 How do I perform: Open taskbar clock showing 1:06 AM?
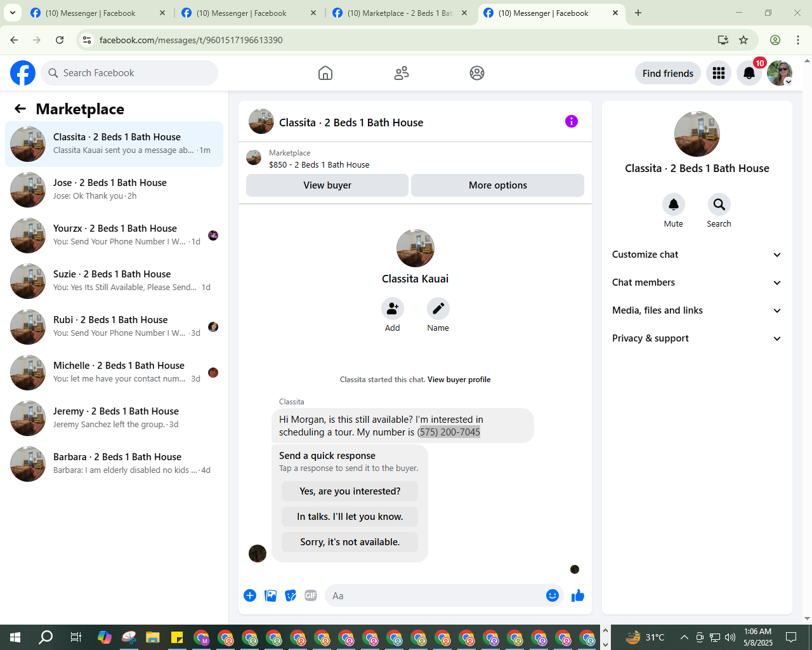pyautogui.click(x=758, y=637)
